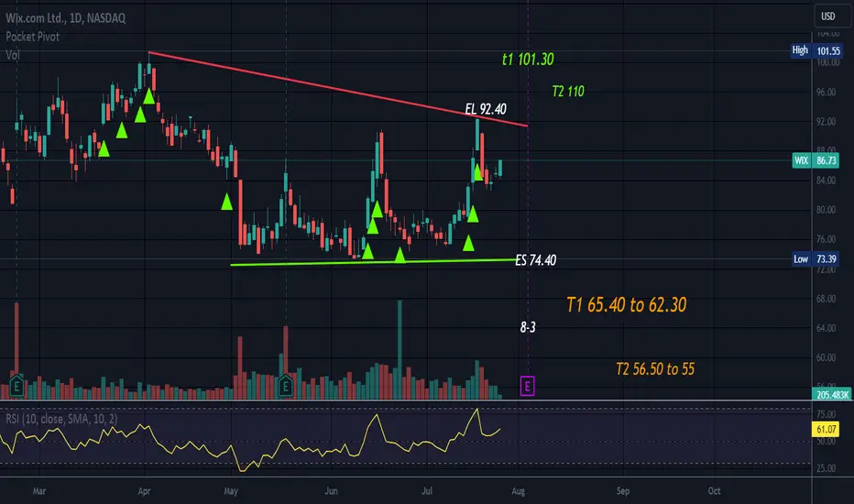The width and height of the screenshot is (854, 504).
Task: Click the Sep label on time axis
Action: pyautogui.click(x=623, y=491)
